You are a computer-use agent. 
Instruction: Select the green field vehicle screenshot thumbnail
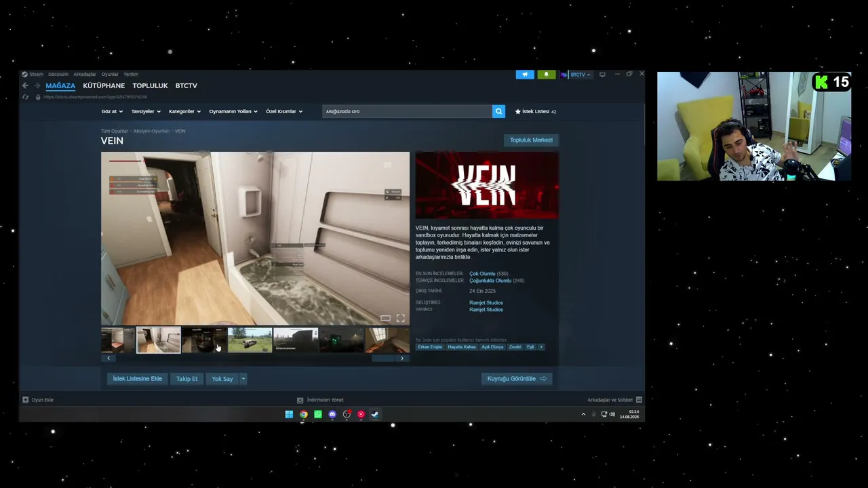tap(250, 340)
